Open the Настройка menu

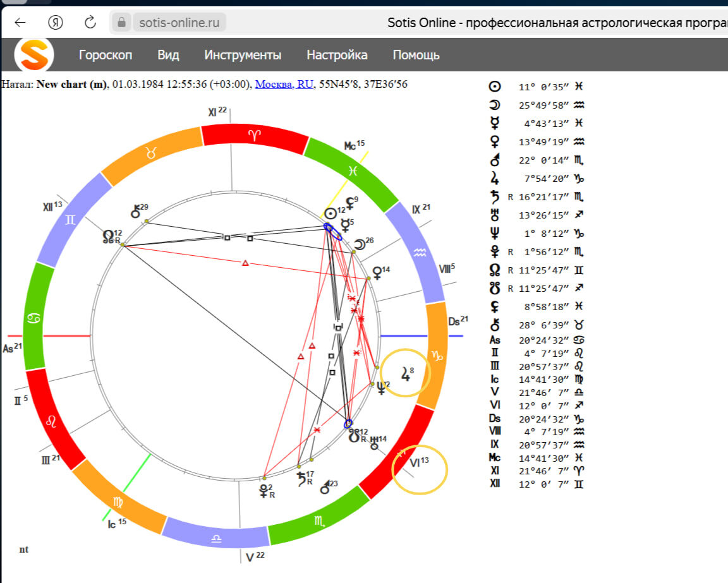tap(337, 55)
